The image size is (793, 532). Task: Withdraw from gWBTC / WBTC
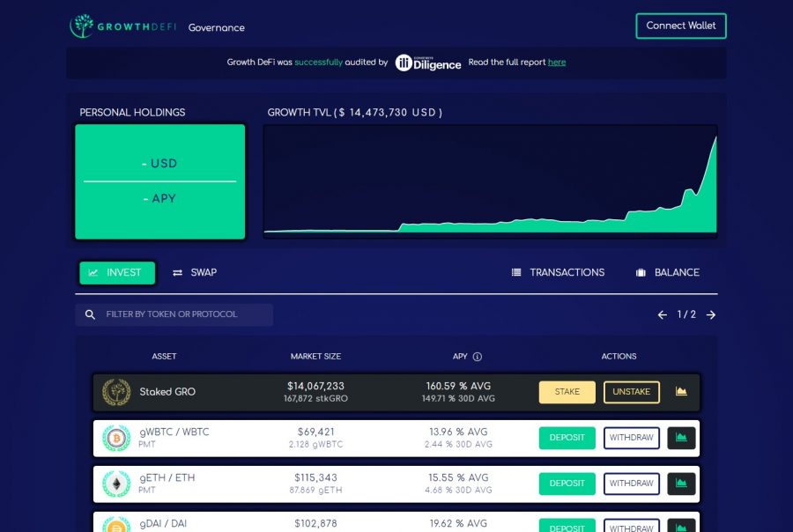(631, 438)
